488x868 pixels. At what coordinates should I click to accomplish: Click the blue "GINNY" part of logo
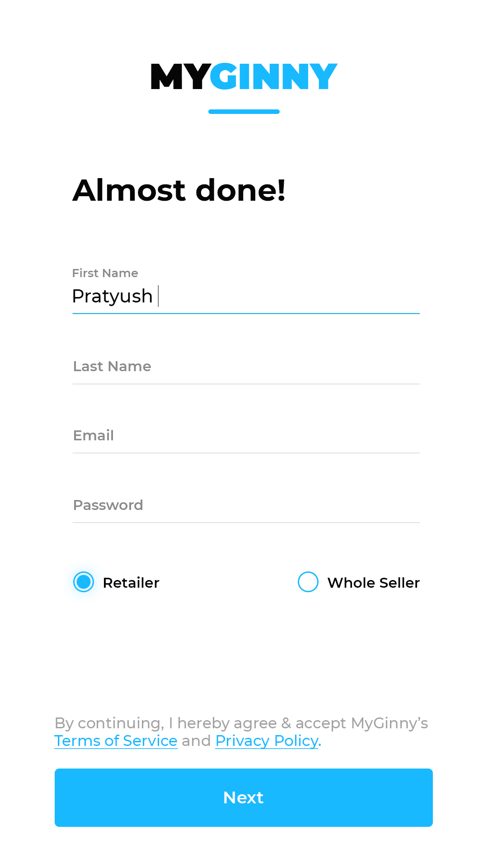click(x=273, y=76)
